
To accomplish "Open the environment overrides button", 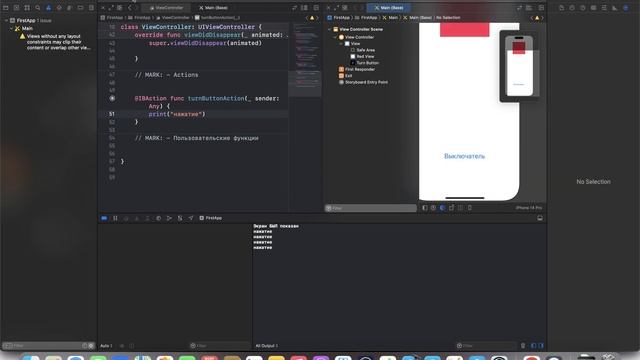I will [180, 218].
